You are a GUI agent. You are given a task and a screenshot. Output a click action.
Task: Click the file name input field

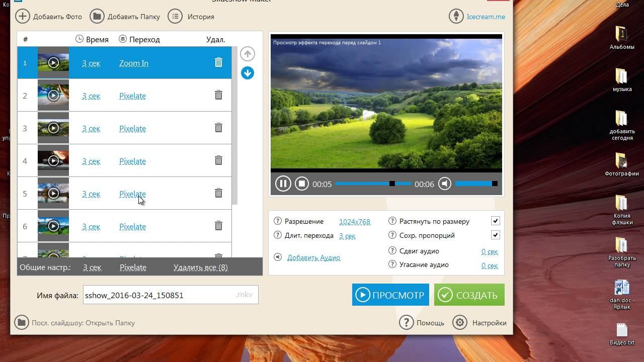coord(171,295)
